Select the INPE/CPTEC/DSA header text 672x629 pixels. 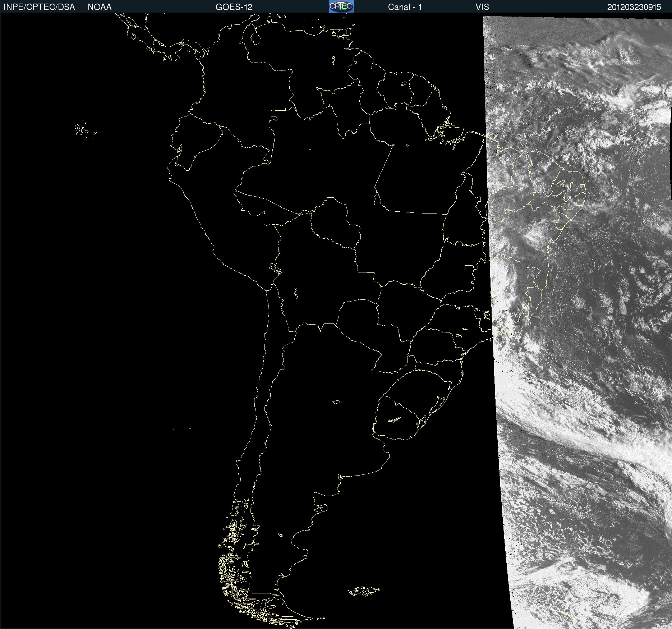coord(39,7)
